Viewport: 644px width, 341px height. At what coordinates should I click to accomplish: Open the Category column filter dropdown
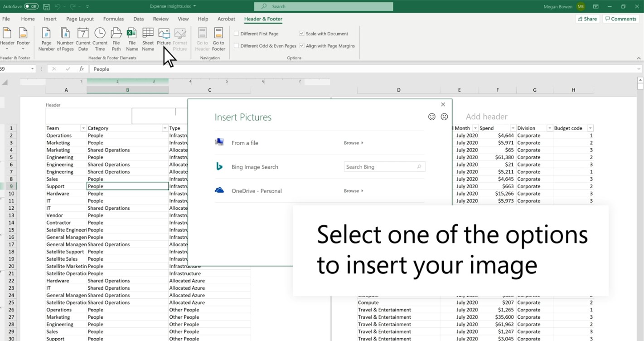point(165,128)
